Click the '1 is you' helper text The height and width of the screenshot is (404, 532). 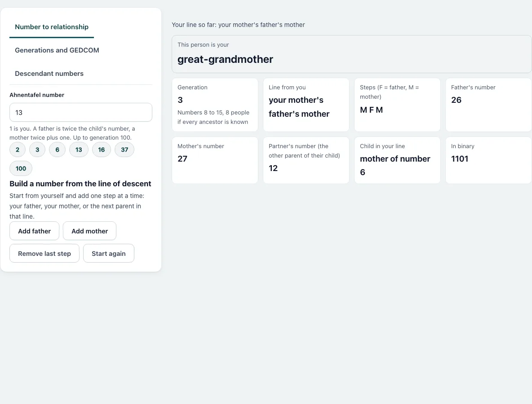pos(72,133)
